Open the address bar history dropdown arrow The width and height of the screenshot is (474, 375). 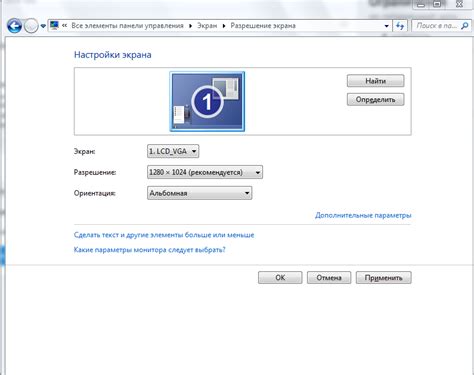[x=386, y=26]
